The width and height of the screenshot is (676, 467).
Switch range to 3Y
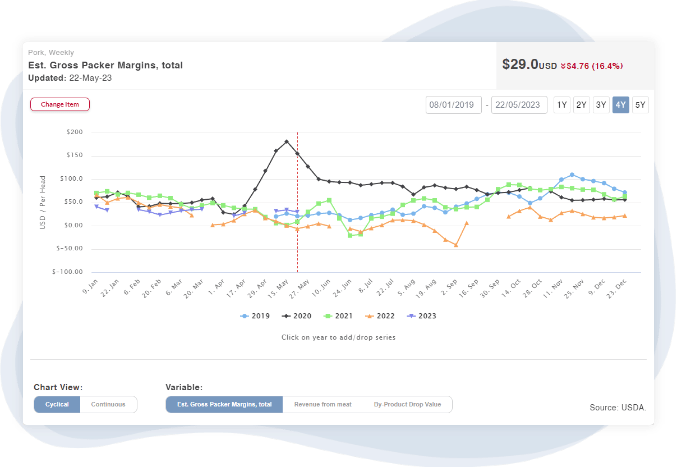coord(601,105)
